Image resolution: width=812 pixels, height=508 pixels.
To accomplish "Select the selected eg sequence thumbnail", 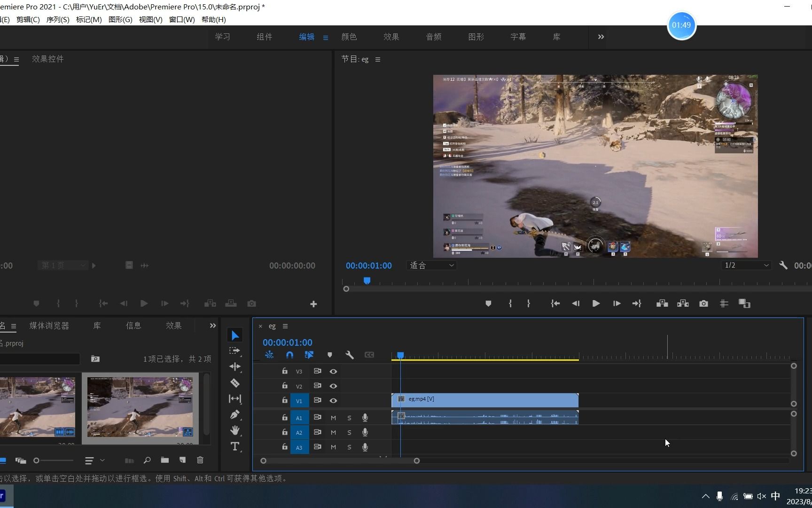I will (140, 407).
